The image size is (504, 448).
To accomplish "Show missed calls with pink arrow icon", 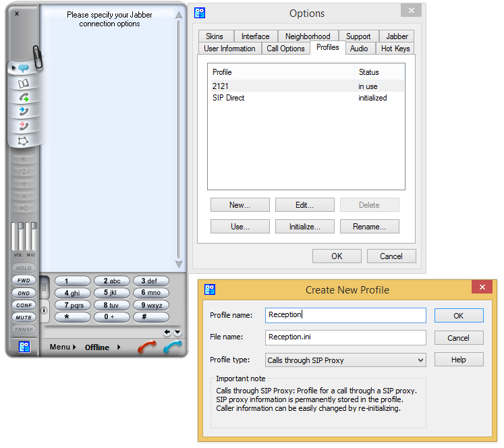I will 24,126.
